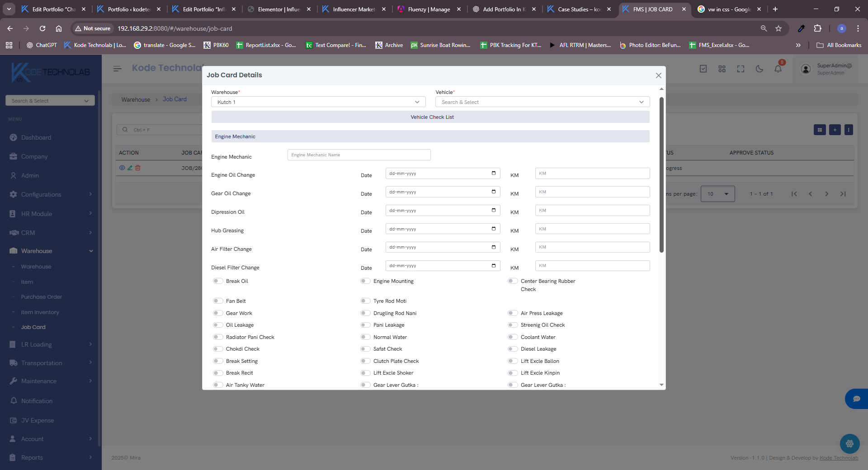Turn on Engine Mounting switch

click(x=365, y=281)
